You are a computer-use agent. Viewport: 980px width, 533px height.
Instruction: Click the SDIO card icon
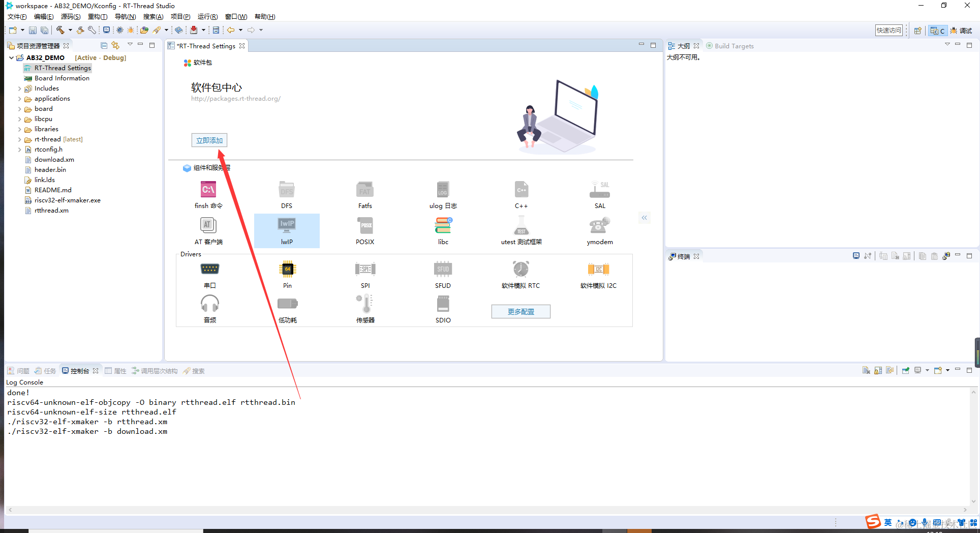[443, 304]
